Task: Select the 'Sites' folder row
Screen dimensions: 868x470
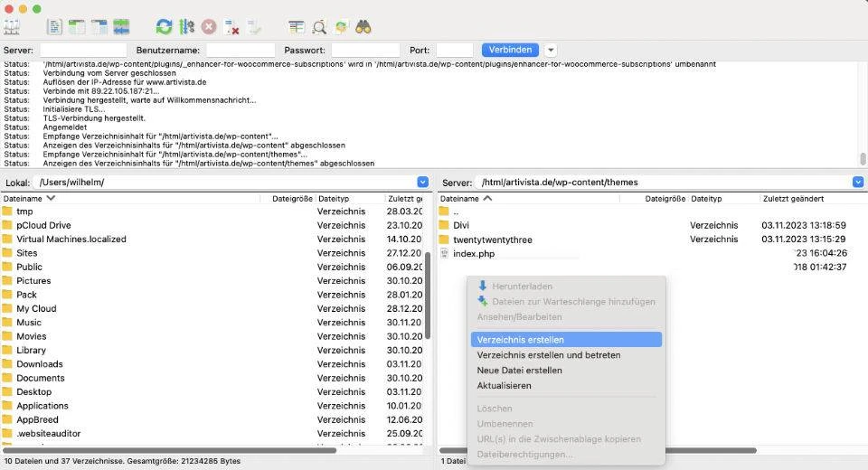Action: pyautogui.click(x=213, y=253)
